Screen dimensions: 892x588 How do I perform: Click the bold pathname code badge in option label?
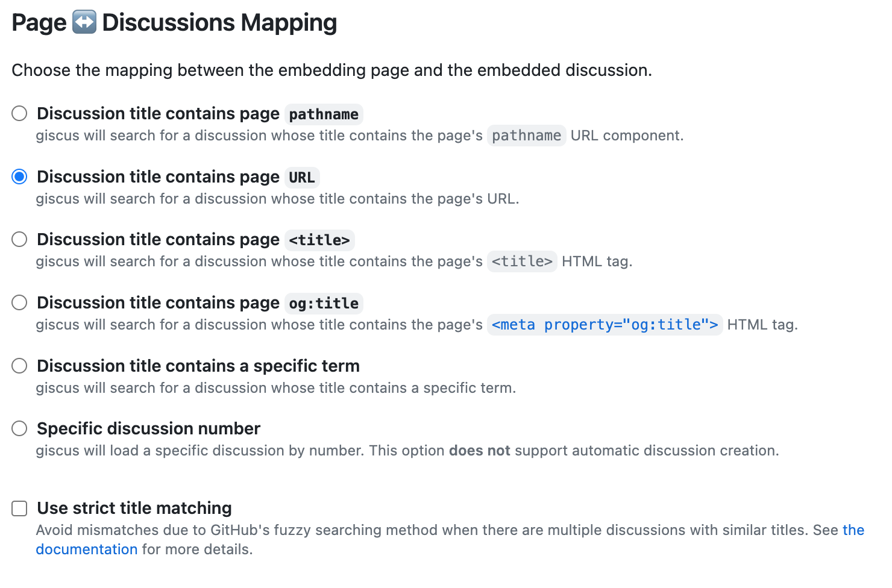click(x=324, y=114)
